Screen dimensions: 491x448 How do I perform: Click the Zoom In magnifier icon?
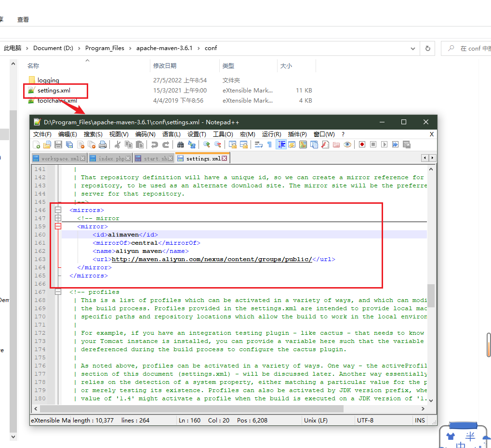pyautogui.click(x=206, y=145)
